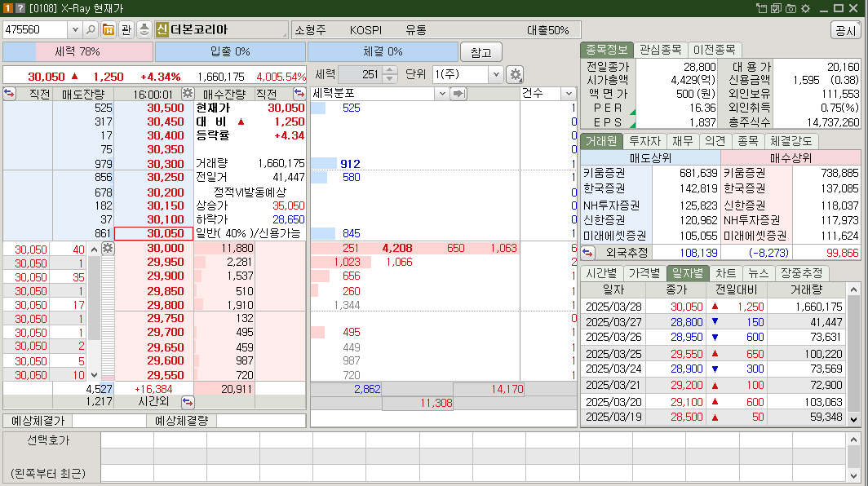Image resolution: width=868 pixels, height=486 pixels.
Task: Click the magnifier stock search icon
Action: pyautogui.click(x=91, y=29)
